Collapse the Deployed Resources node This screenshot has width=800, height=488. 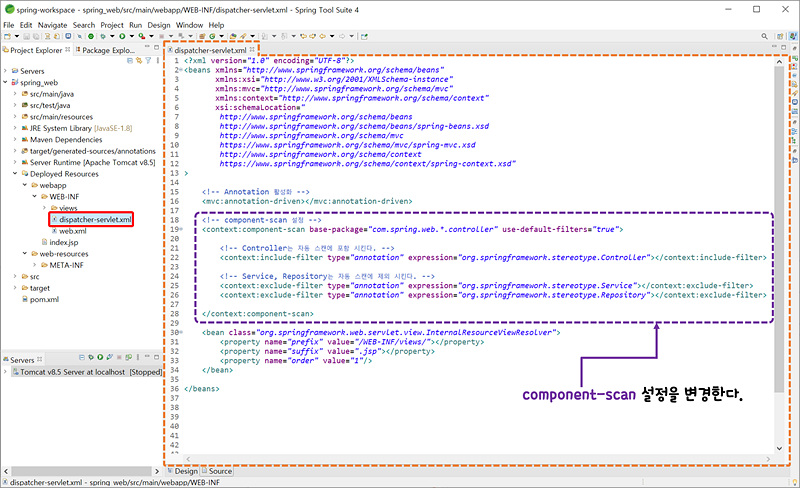pos(15,174)
